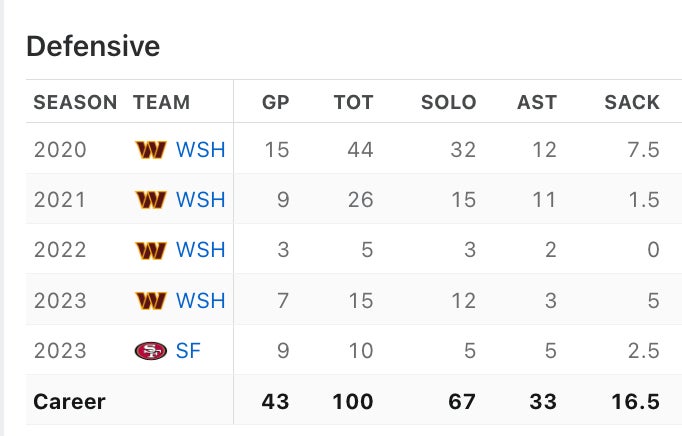Select the Career totals row label
Screen dimensions: 682x436
pos(69,402)
